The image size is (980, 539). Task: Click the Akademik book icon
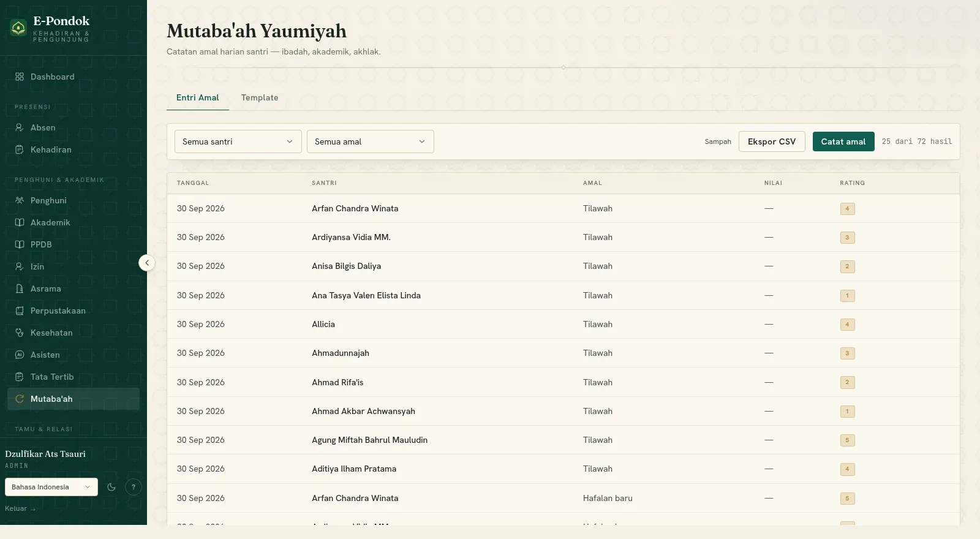20,222
